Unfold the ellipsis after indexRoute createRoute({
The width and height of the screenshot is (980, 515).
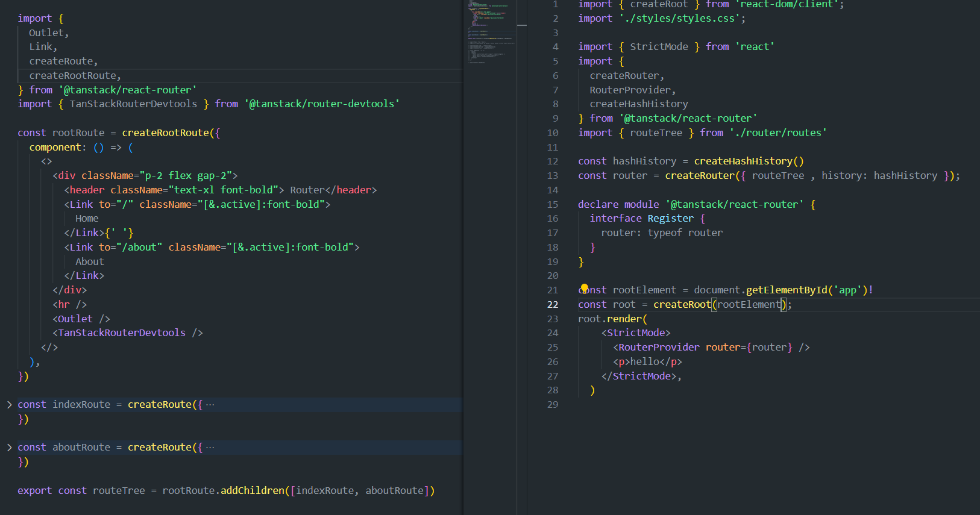point(210,405)
